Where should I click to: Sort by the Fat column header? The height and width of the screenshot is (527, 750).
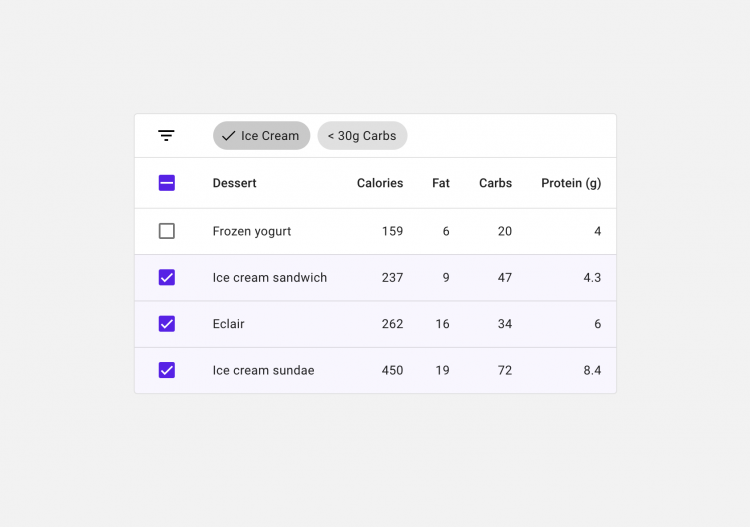[441, 183]
